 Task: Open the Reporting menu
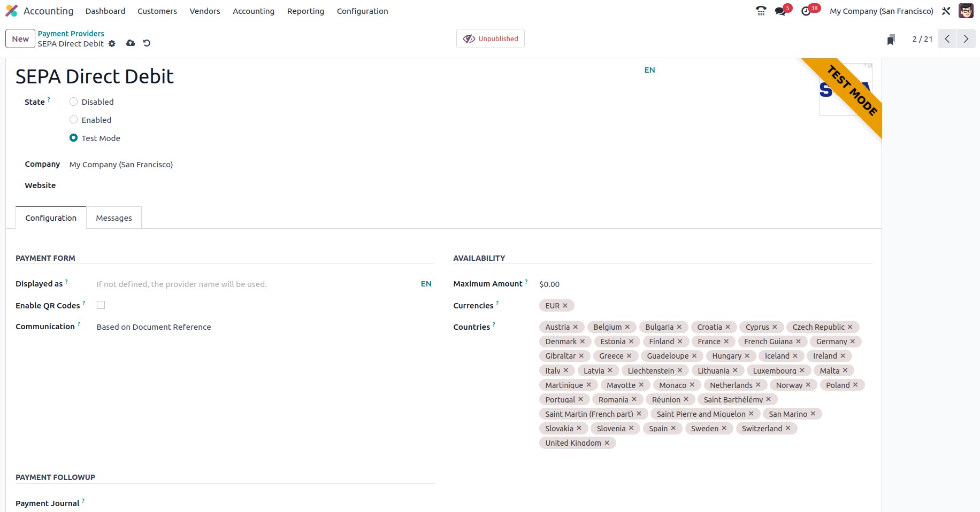click(305, 11)
